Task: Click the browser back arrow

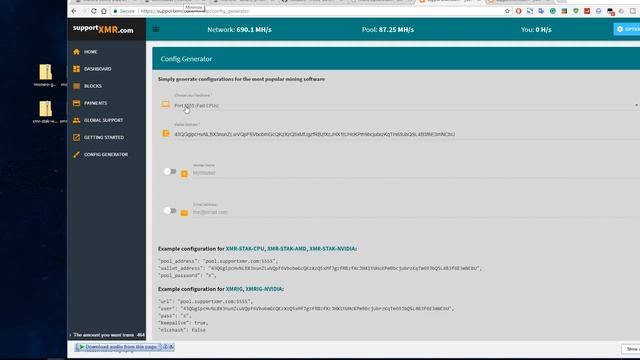Action: [74, 11]
